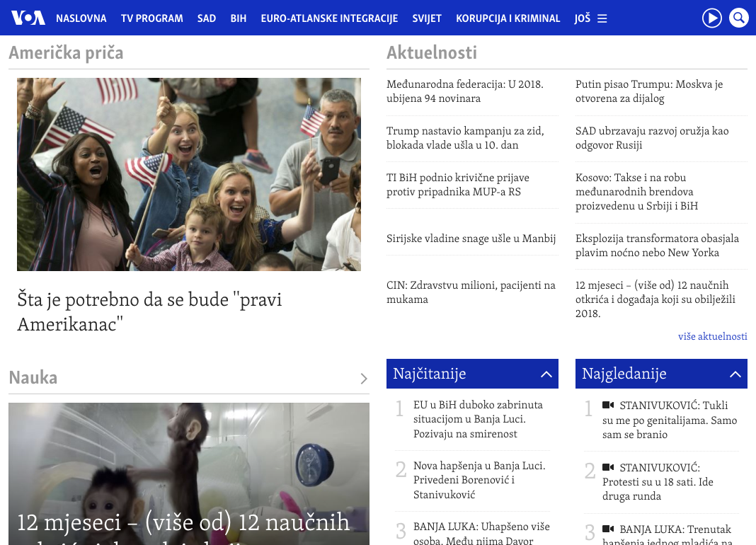This screenshot has height=545, width=756.
Task: Click video camera icon on second Najgledanije item
Action: pos(607,468)
